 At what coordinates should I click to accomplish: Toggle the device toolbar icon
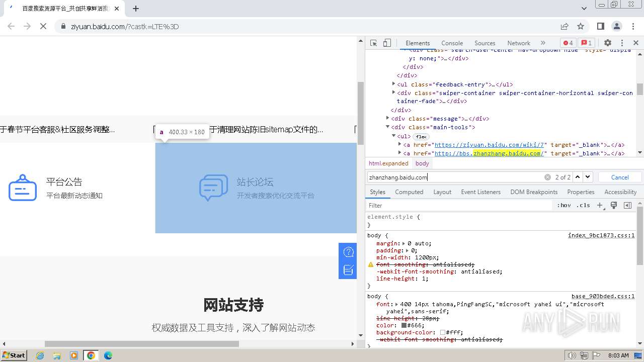click(x=387, y=43)
